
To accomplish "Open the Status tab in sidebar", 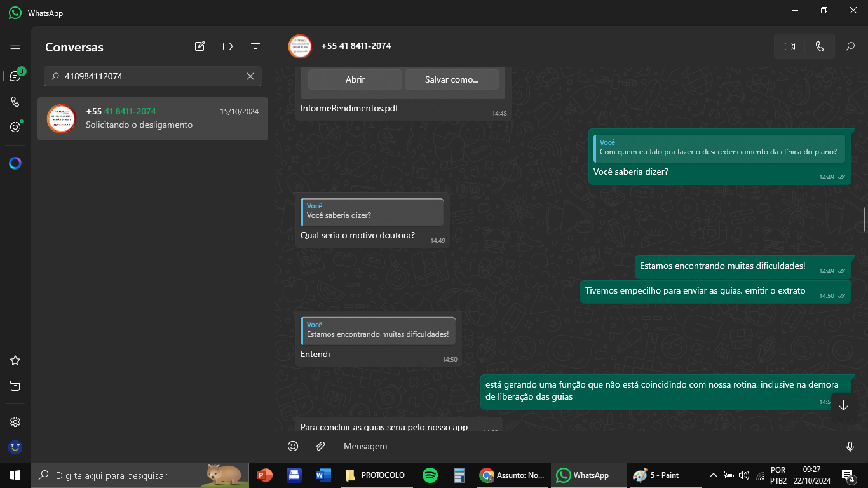I will 15,127.
